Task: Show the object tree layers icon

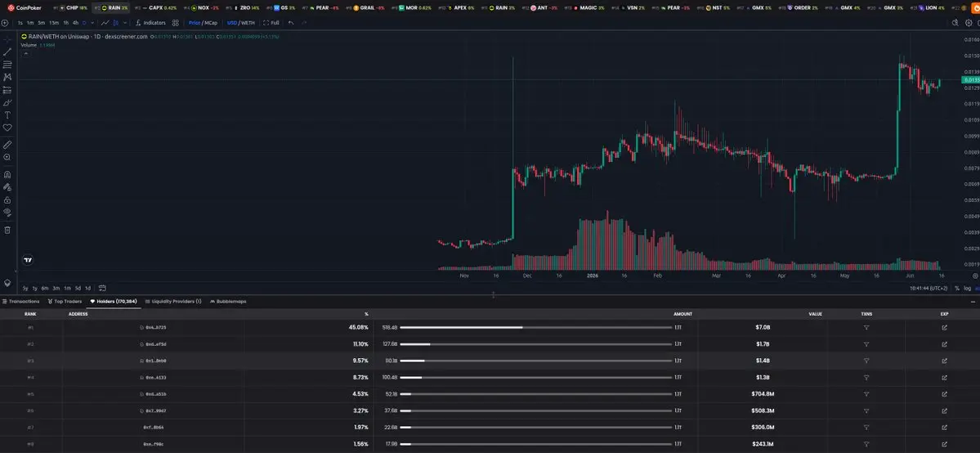Action: [x=7, y=283]
